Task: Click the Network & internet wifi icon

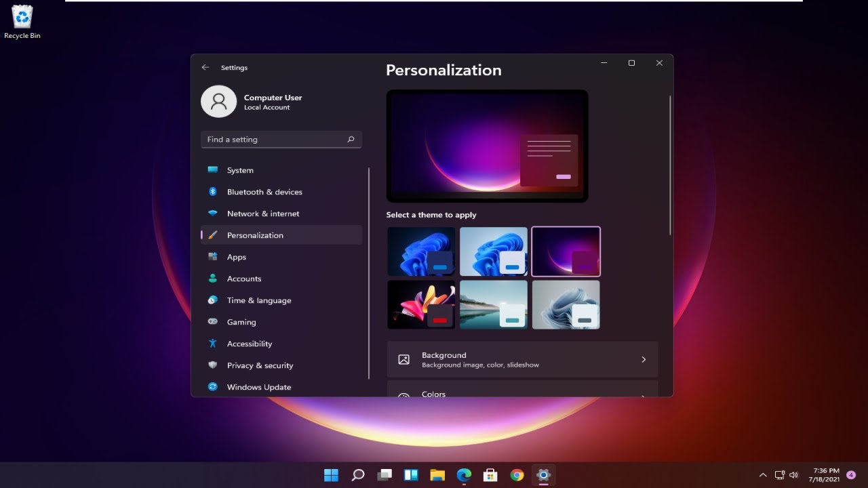Action: (x=213, y=213)
